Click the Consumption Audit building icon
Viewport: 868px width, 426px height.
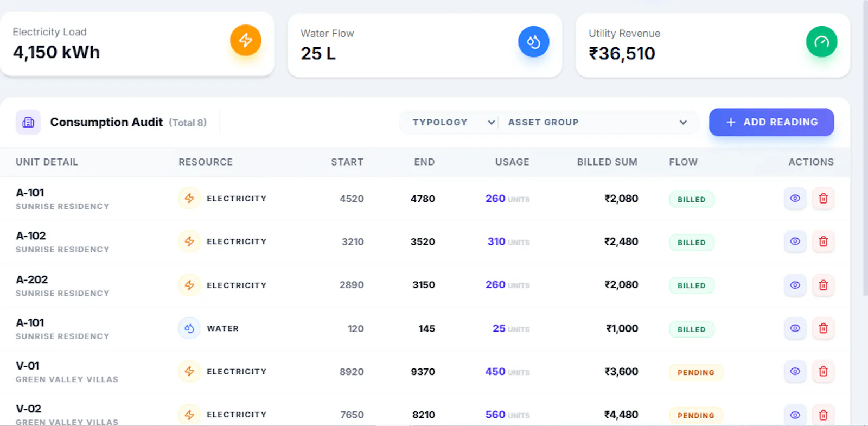28,122
